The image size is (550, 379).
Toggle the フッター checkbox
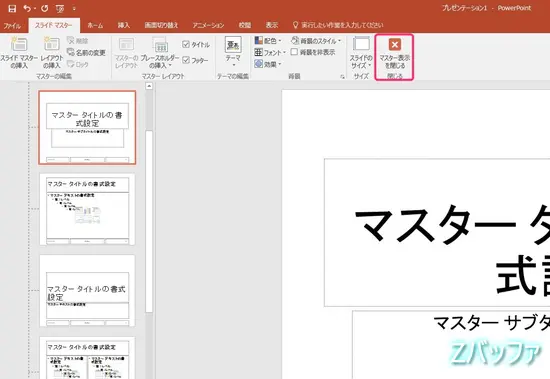point(186,60)
